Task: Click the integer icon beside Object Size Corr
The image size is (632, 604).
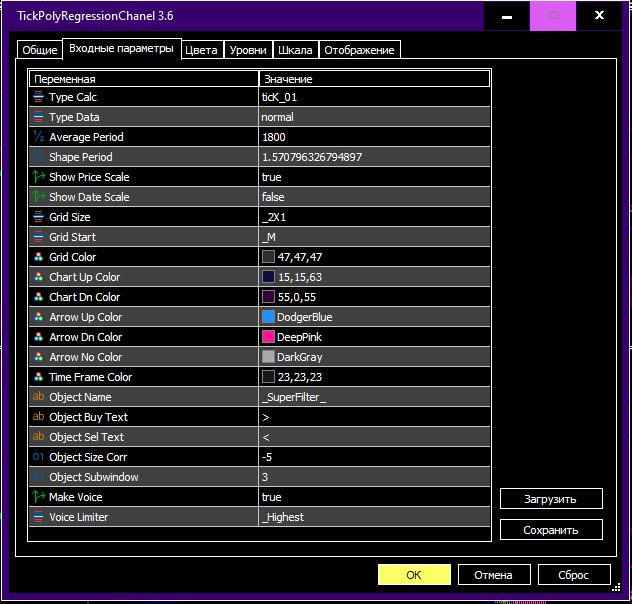Action: [38, 457]
